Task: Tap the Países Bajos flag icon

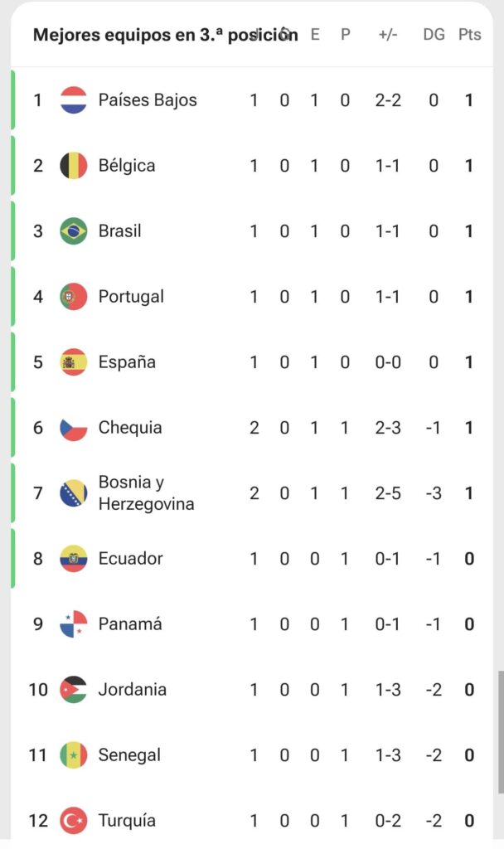Action: (x=74, y=100)
